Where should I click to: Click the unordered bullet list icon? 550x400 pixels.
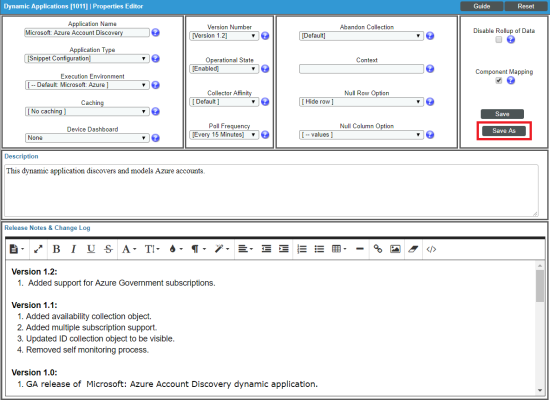[x=319, y=249]
